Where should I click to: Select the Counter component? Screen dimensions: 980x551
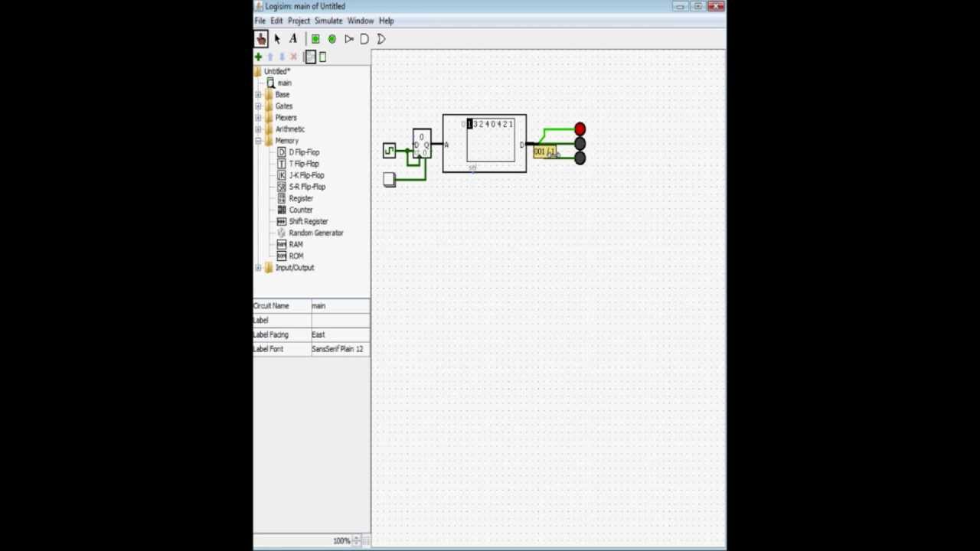pyautogui.click(x=295, y=210)
